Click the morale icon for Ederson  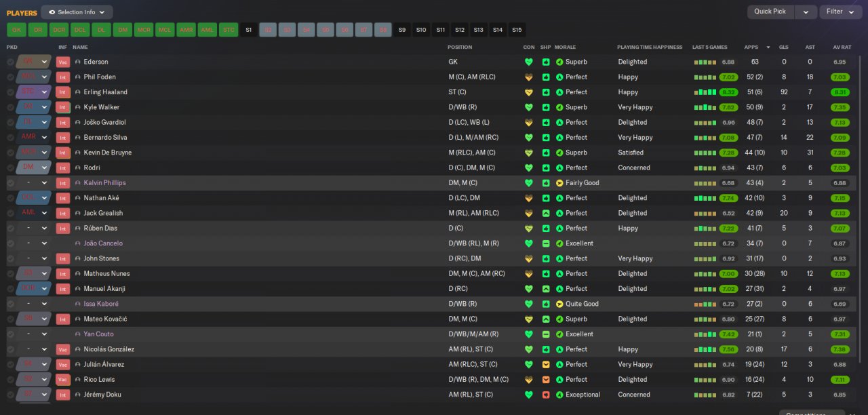(x=559, y=62)
